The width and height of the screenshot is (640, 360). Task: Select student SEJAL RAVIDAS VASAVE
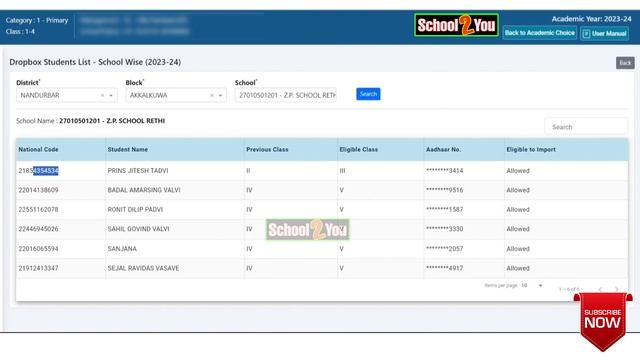pos(143,268)
